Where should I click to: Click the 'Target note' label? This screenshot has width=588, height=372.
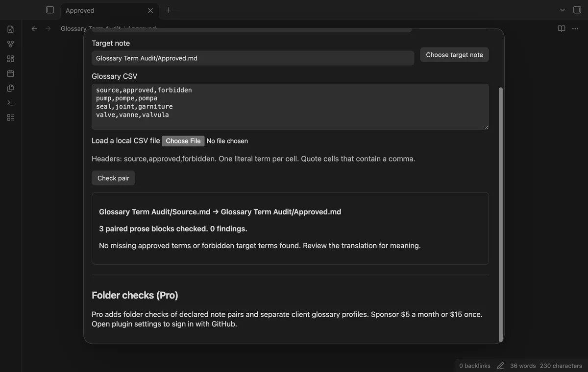tap(111, 43)
